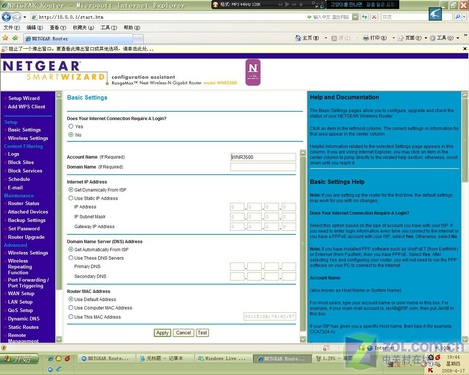This screenshot has height=375, width=469.
Task: Open the 文件(F) menu
Action: tap(12, 28)
